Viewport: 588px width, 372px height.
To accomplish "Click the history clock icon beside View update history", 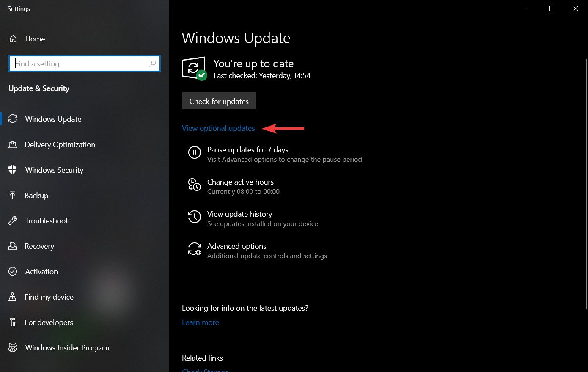I will (195, 217).
